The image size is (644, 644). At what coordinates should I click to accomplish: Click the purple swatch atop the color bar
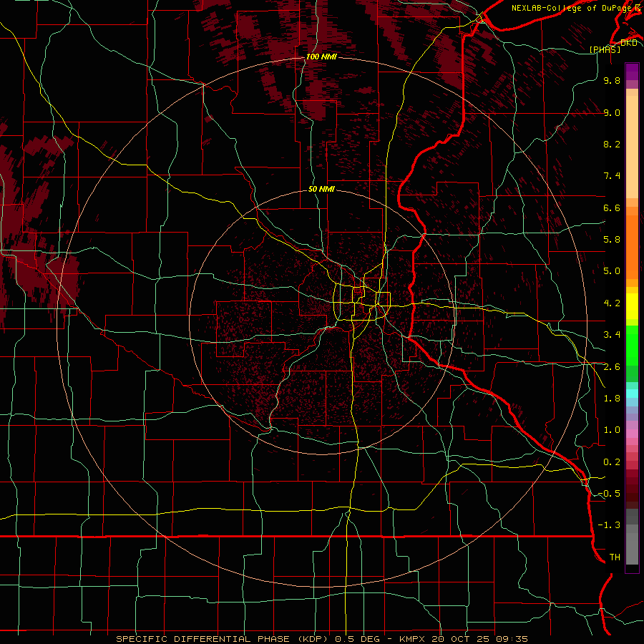coord(632,72)
